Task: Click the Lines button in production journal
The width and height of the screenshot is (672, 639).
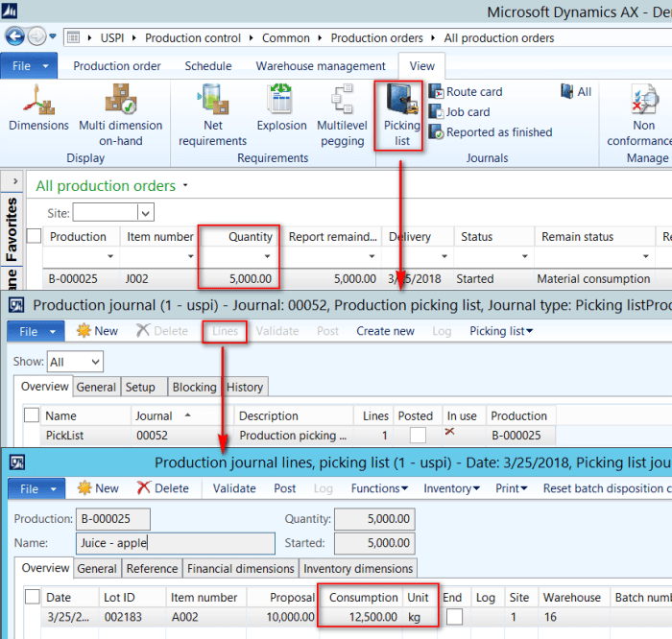Action: [x=226, y=331]
